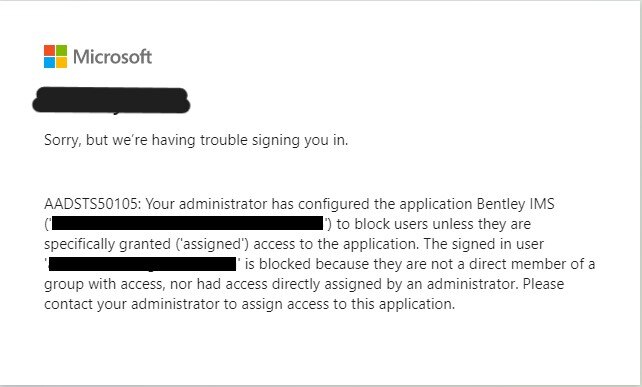This screenshot has width=642, height=387.
Task: Click the 'to block users unless they are' text
Action: coord(434,224)
